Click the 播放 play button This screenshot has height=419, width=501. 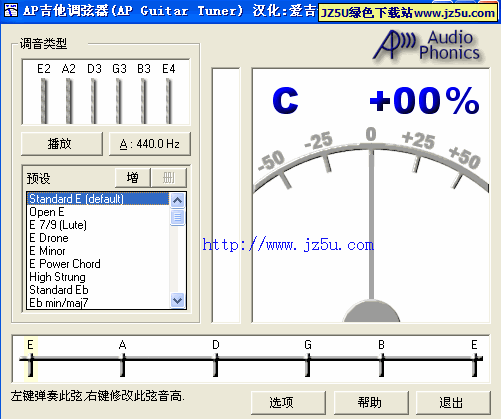click(x=62, y=144)
